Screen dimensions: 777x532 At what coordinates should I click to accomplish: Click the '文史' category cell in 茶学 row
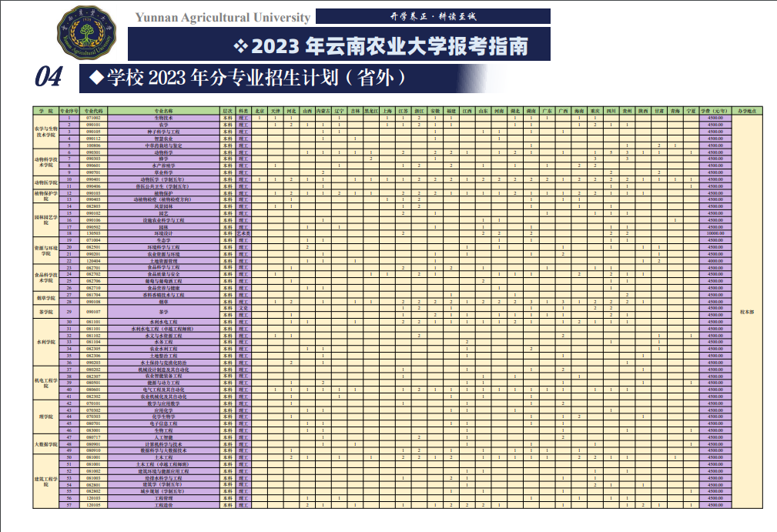click(x=243, y=308)
